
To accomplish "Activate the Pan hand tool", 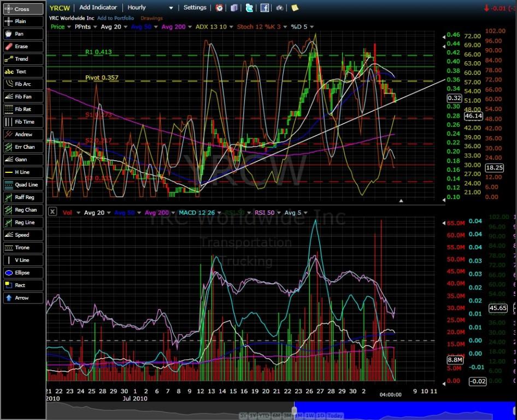I will 23,34.
